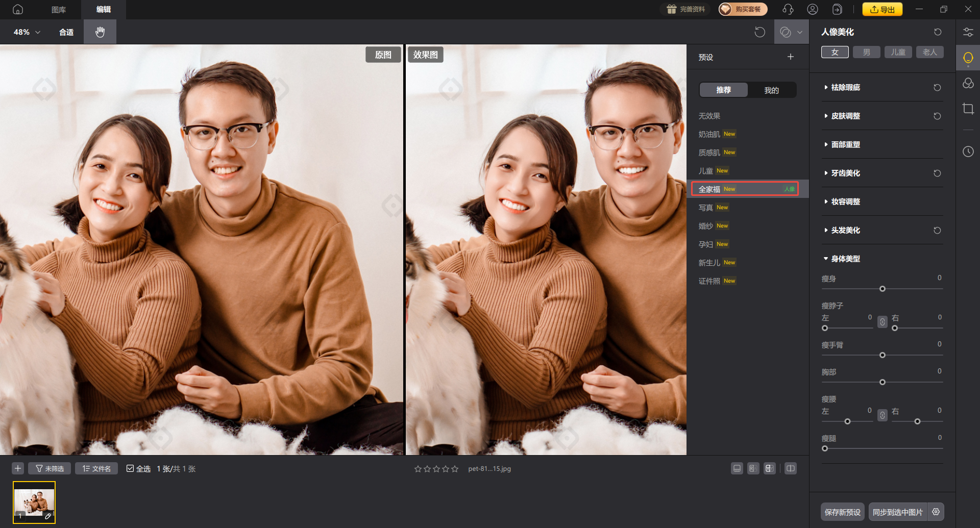Select the hand pan tool
Screen dimensions: 980x528
point(100,32)
